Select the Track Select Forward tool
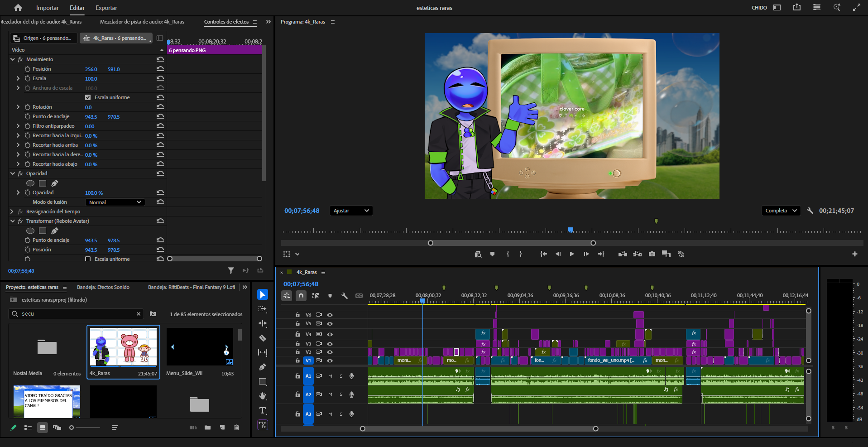Image resolution: width=868 pixels, height=447 pixels. [263, 309]
